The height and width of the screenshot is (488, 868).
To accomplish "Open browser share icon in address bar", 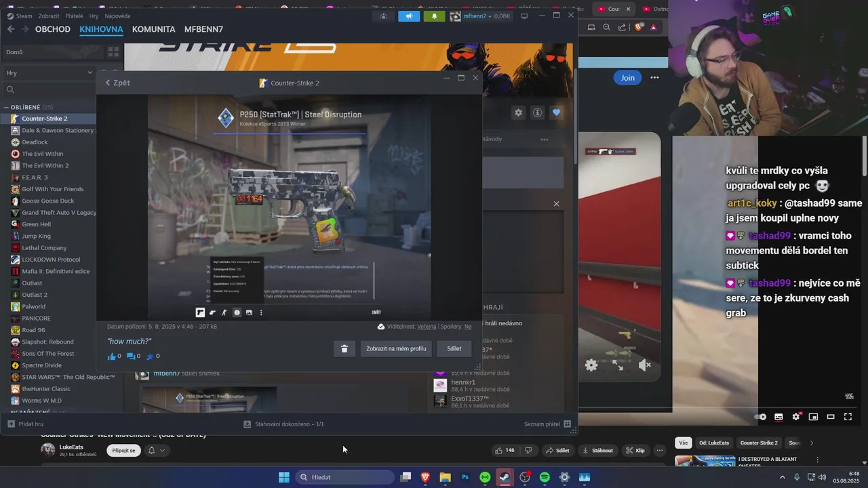I will 622,27.
